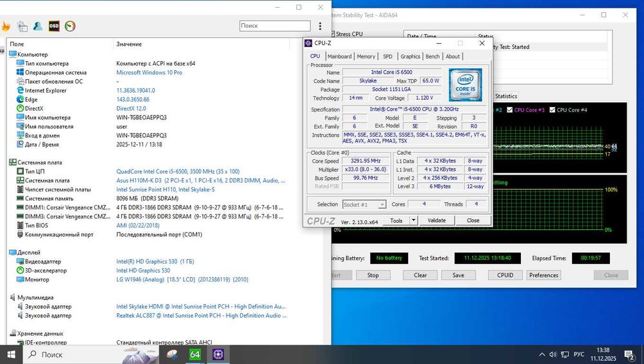644x364 pixels.
Task: Open CPUID from the stability test window
Action: 505,275
